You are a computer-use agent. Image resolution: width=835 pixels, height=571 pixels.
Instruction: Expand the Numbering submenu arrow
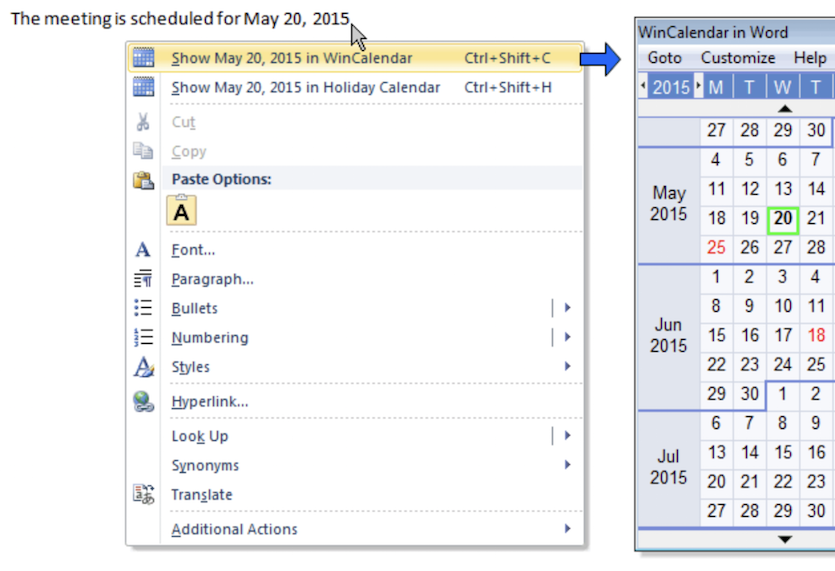[x=568, y=337]
